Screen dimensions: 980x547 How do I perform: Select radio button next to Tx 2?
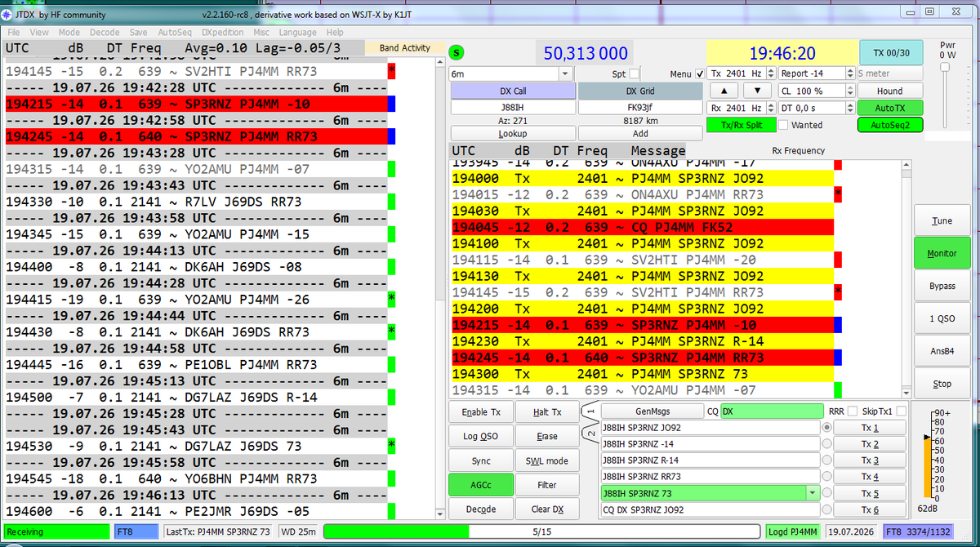point(826,444)
